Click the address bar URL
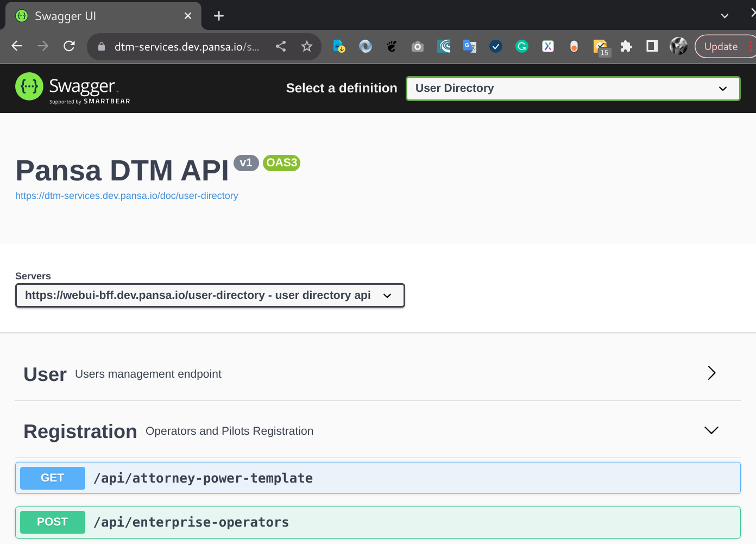 pos(187,47)
